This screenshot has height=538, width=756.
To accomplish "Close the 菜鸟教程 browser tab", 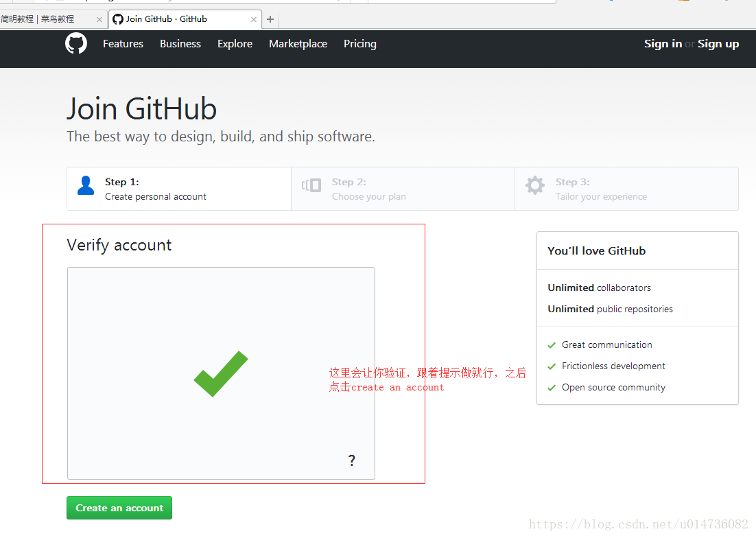I will pos(99,20).
